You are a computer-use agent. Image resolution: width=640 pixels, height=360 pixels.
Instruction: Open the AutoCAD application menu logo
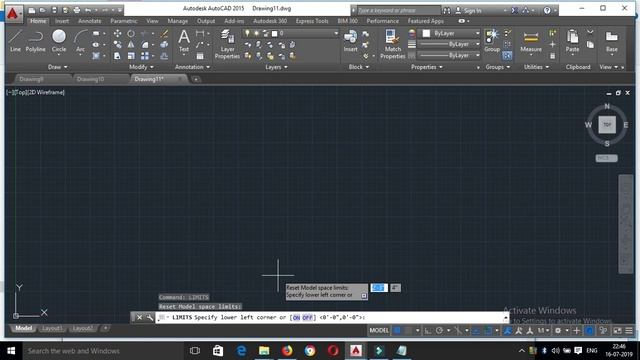click(x=13, y=14)
